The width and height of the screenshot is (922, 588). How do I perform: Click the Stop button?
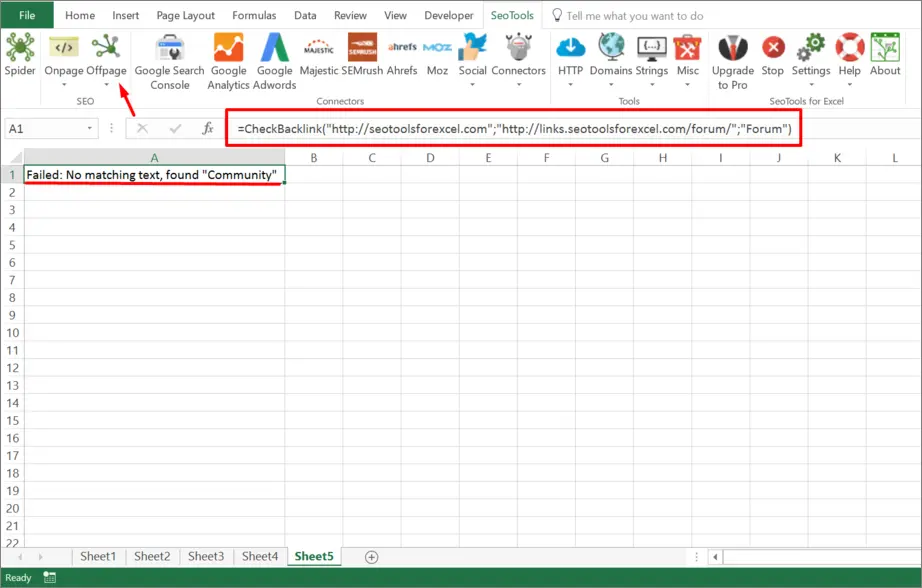pos(773,55)
